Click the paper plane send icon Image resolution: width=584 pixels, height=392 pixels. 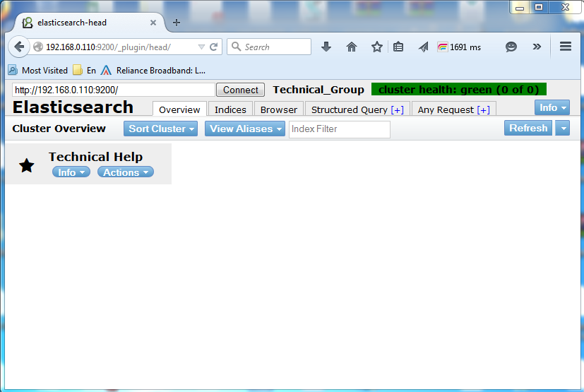(423, 47)
